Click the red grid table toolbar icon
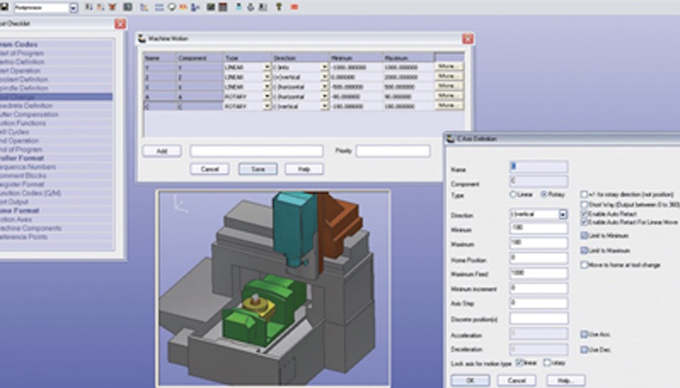680x388 pixels. [223, 7]
